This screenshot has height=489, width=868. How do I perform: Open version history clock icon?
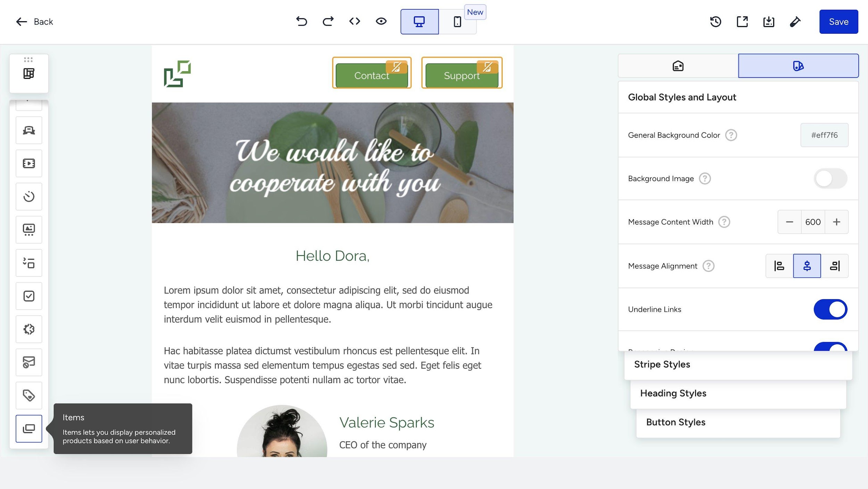pos(716,22)
